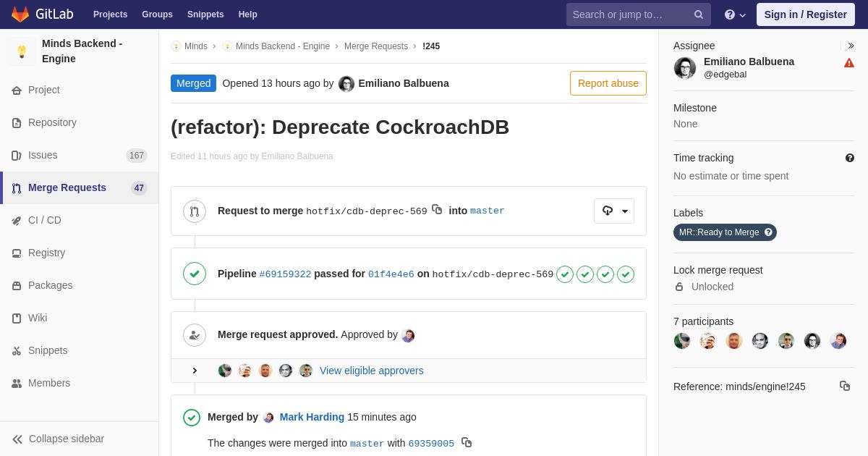Open the Members sidebar item
The height and width of the screenshot is (456, 868).
(x=80, y=383)
